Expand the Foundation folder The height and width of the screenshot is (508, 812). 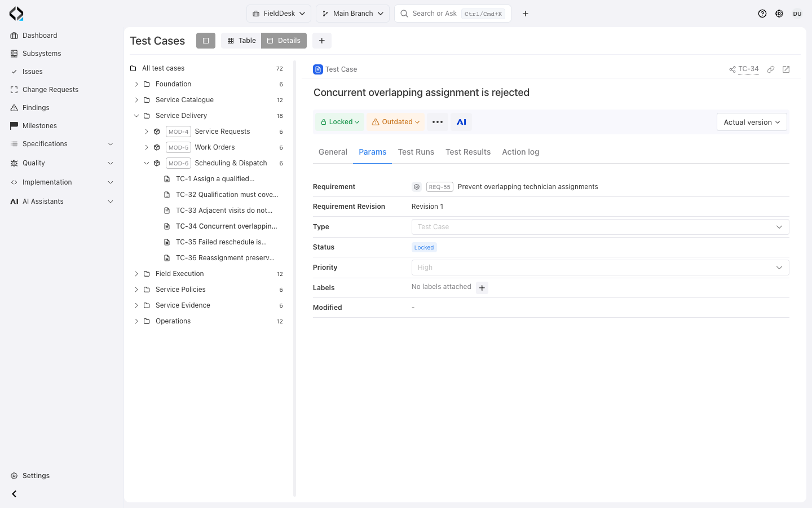(136, 84)
